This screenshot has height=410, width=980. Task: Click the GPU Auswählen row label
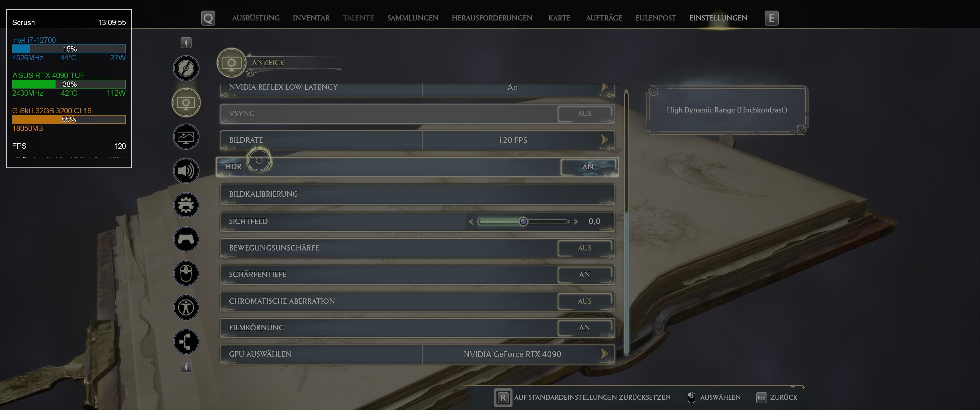260,354
